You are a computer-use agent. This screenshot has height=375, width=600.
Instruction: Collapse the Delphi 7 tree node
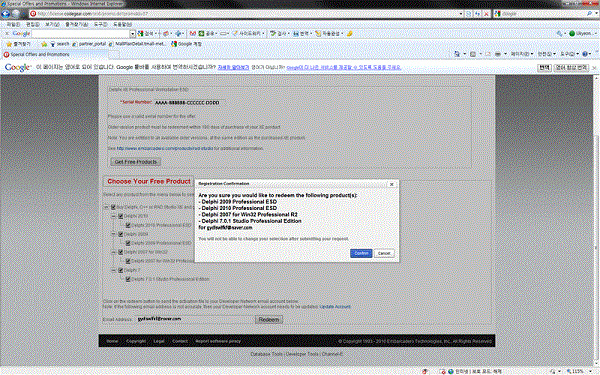[x=114, y=270]
